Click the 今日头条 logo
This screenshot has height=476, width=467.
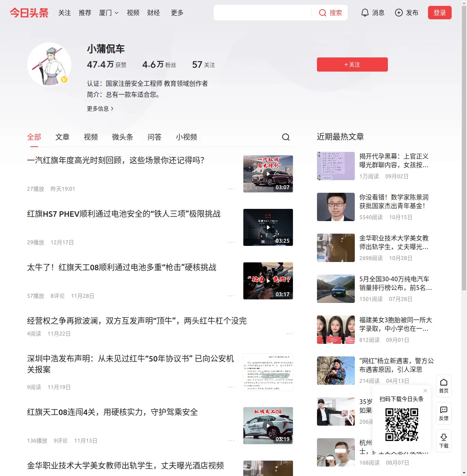[x=29, y=13]
